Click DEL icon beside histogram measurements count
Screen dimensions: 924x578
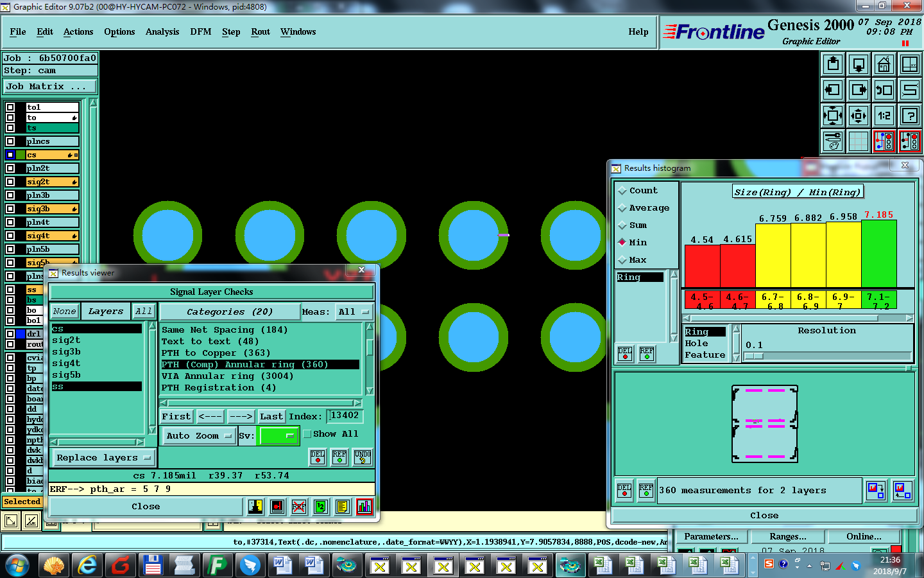point(624,491)
